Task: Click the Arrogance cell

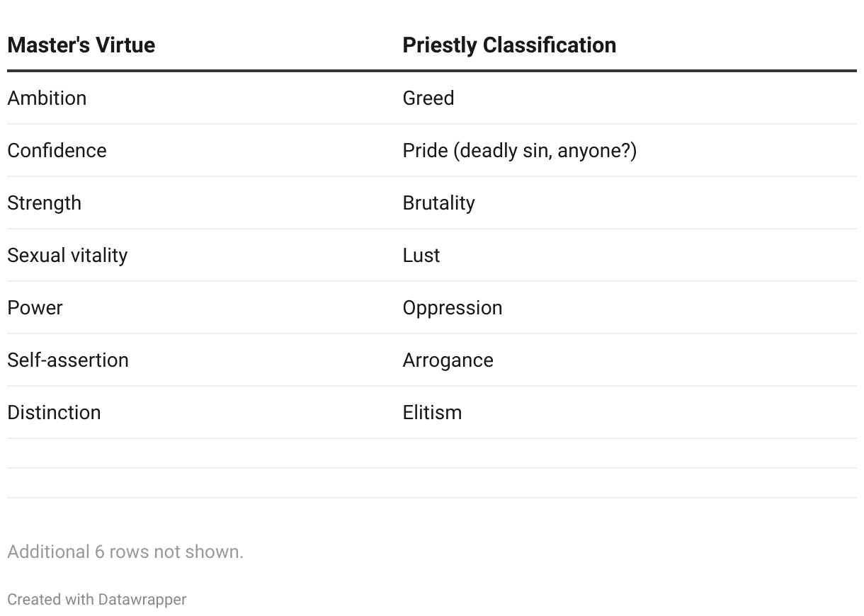Action: (448, 360)
